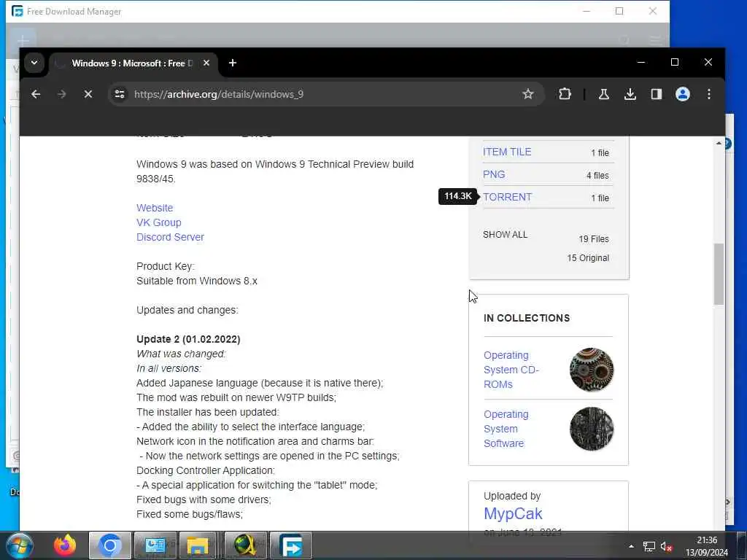Close the Windows 9 tab
The height and width of the screenshot is (560, 747).
[206, 63]
